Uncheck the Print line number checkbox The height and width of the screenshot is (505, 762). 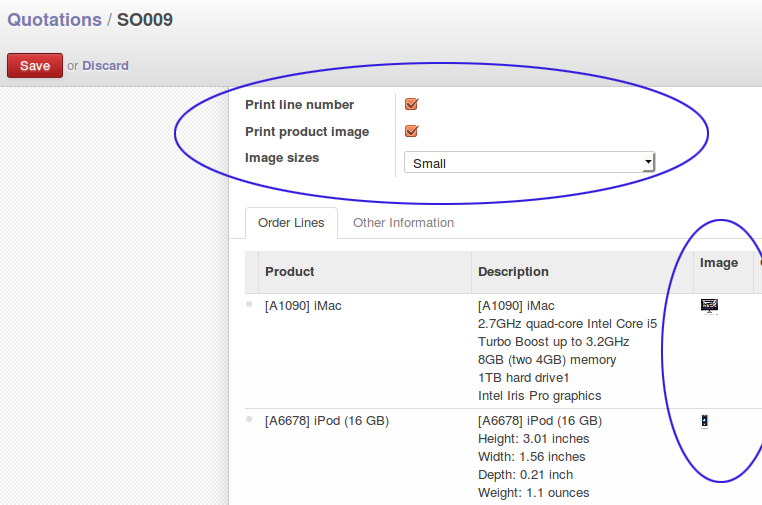tap(411, 104)
